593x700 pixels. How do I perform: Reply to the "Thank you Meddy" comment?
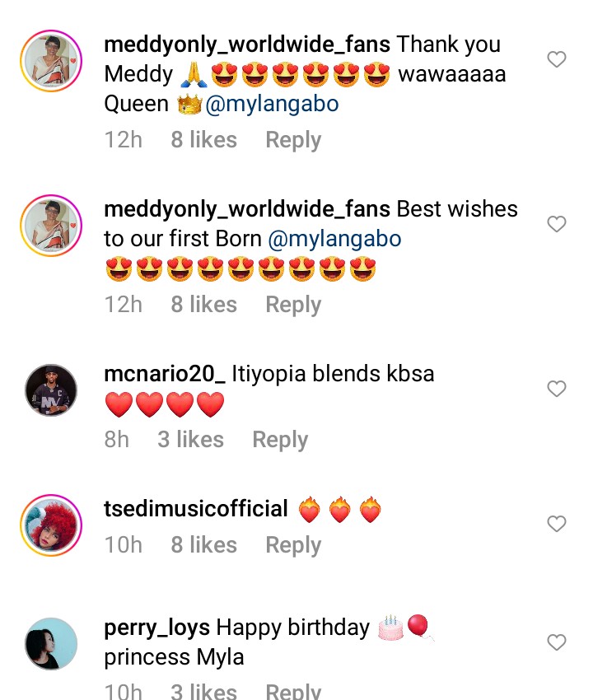point(292,140)
